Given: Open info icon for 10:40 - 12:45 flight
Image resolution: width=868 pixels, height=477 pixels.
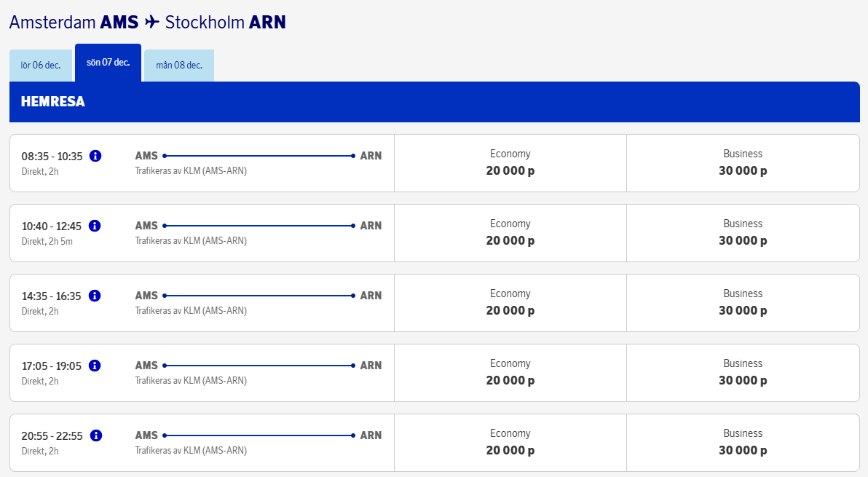Looking at the screenshot, I should click(95, 226).
